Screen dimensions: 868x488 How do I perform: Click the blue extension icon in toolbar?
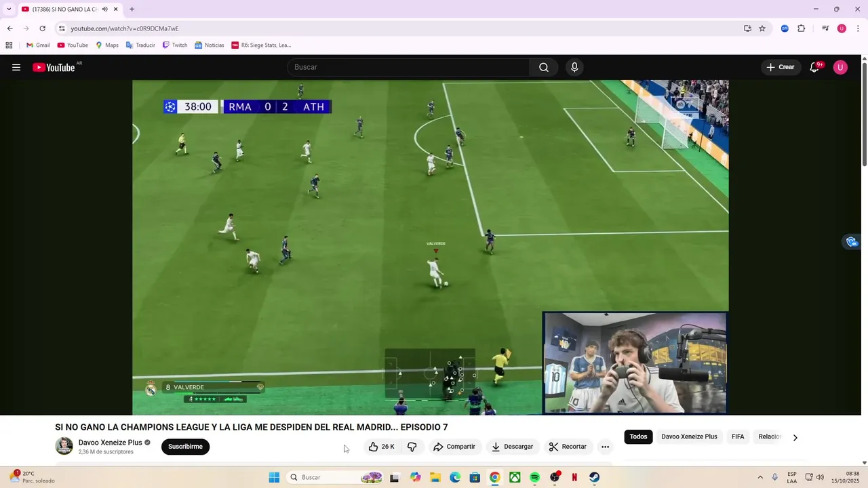785,28
